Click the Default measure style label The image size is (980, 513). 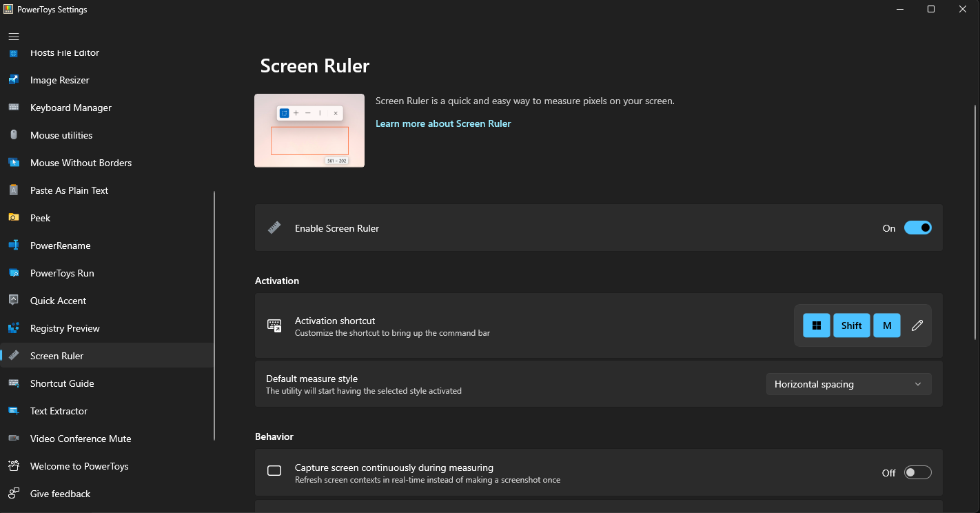(312, 379)
